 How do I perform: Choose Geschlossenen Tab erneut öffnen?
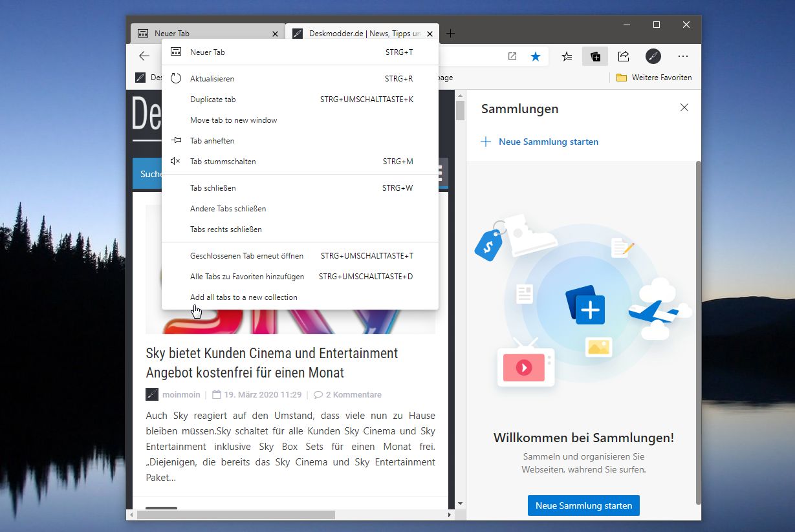click(300, 256)
